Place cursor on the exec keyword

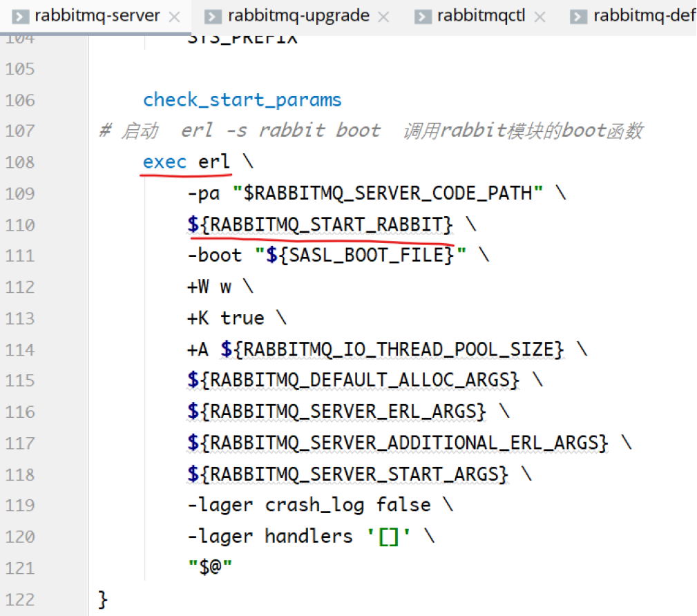click(164, 162)
